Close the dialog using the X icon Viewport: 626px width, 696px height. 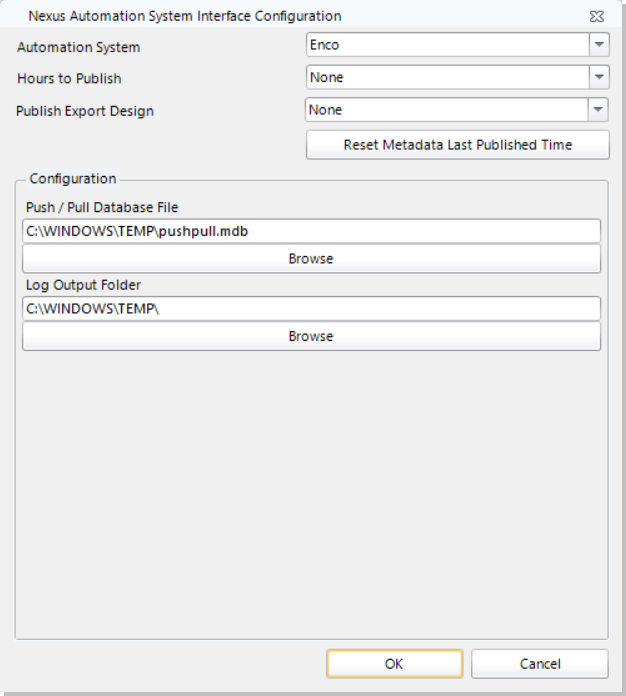coord(597,17)
